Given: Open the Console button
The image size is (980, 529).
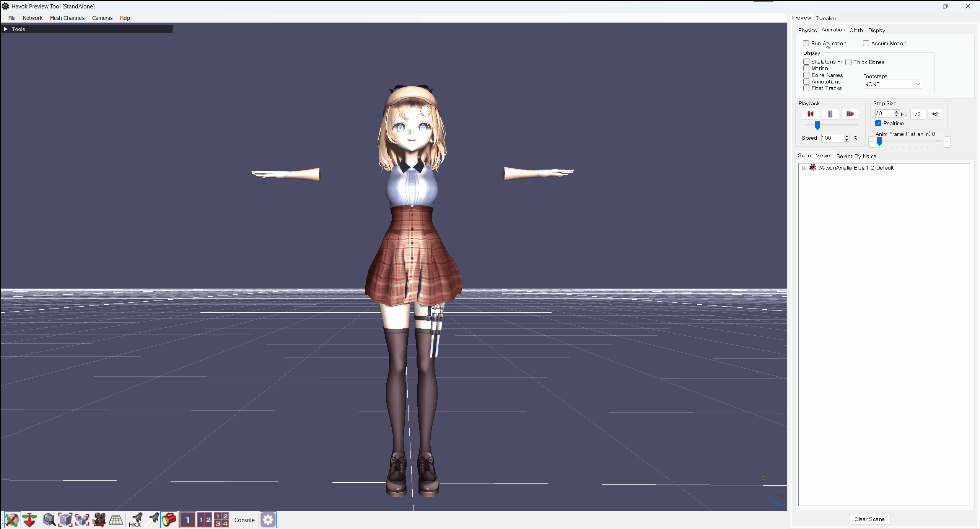Looking at the screenshot, I should pyautogui.click(x=244, y=520).
